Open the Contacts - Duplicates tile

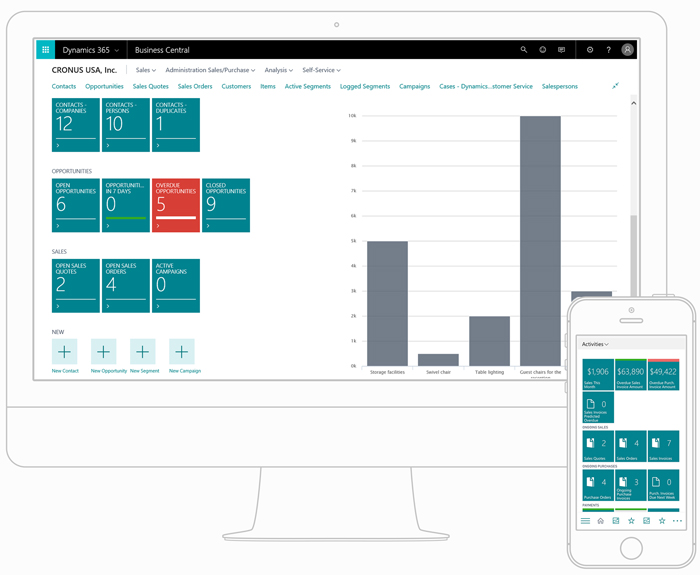point(176,125)
